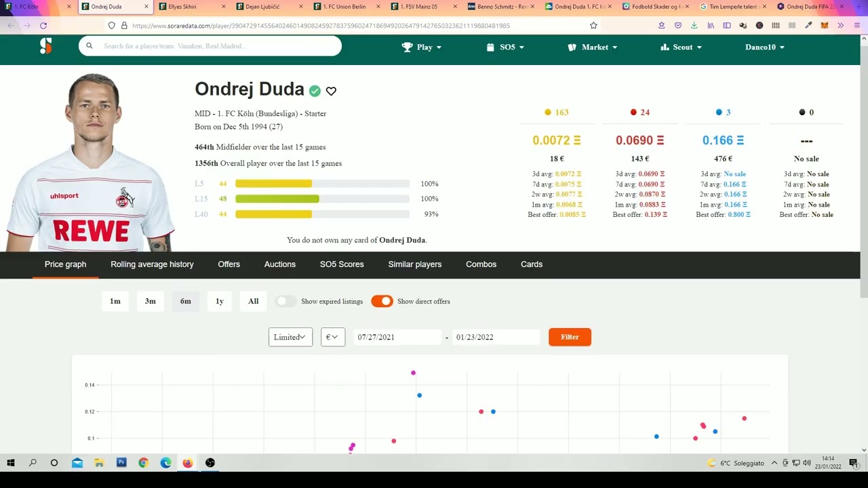Open the Play dropdown menu
Viewport: 868px width, 488px height.
tap(421, 47)
